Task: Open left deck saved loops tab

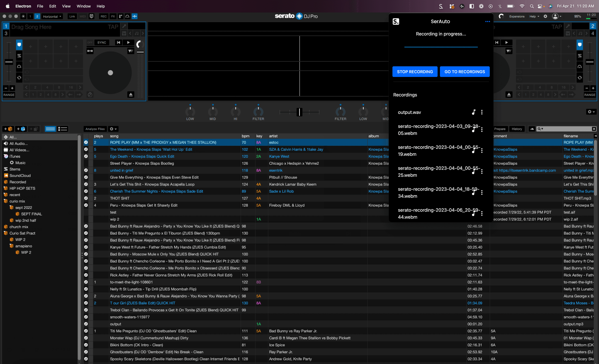Action: click(x=19, y=78)
